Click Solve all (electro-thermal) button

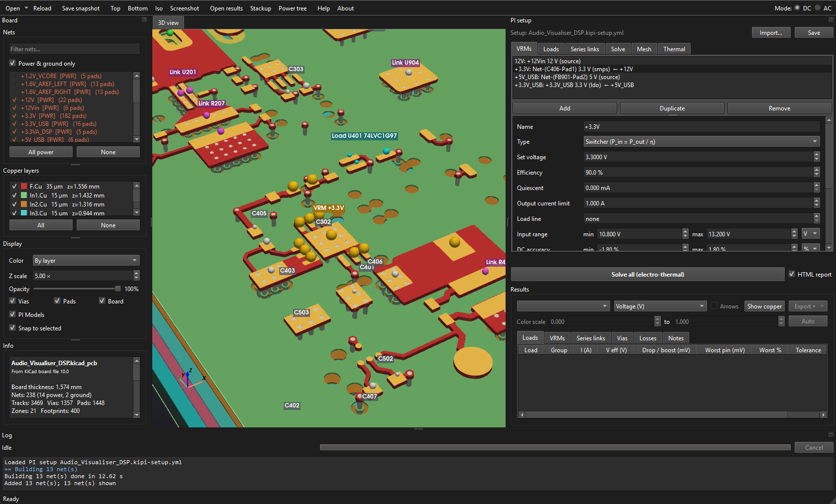tap(647, 274)
